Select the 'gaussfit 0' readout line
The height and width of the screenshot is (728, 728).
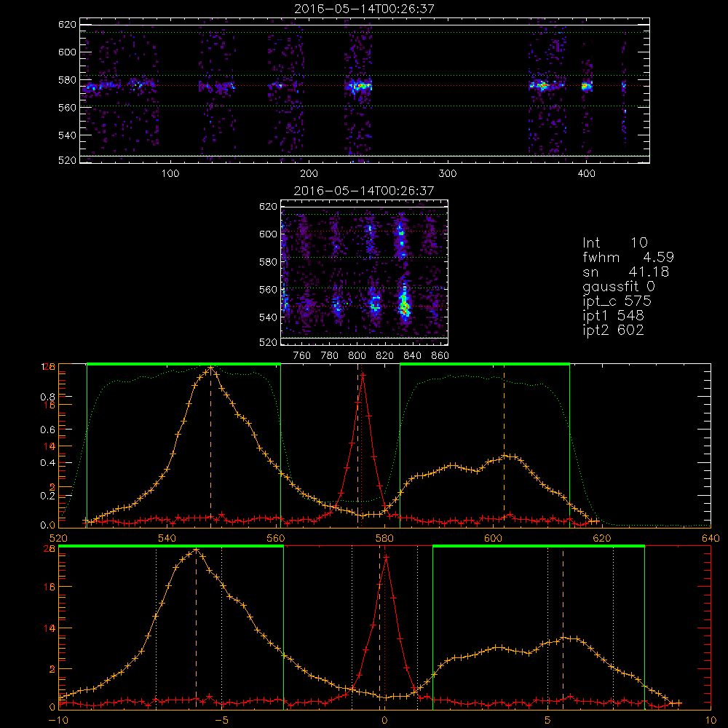pyautogui.click(x=618, y=287)
